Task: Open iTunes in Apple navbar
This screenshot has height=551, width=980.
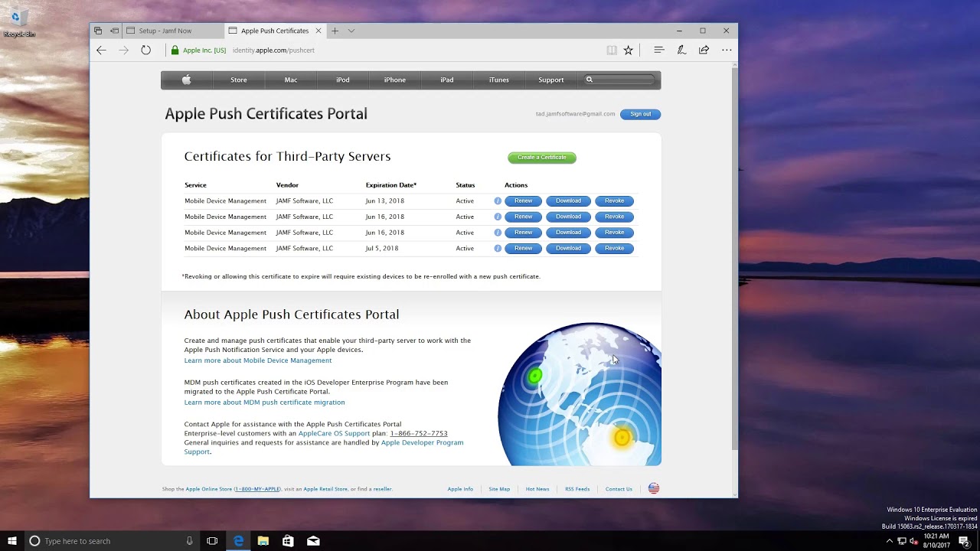Action: pos(499,80)
